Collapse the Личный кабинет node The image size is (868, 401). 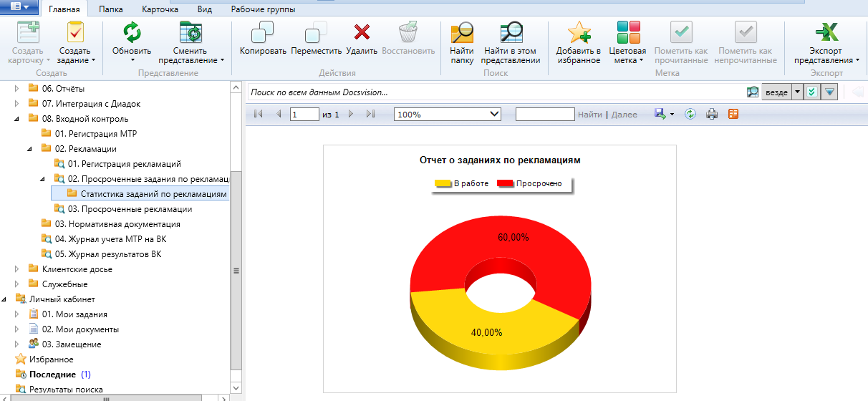point(5,299)
